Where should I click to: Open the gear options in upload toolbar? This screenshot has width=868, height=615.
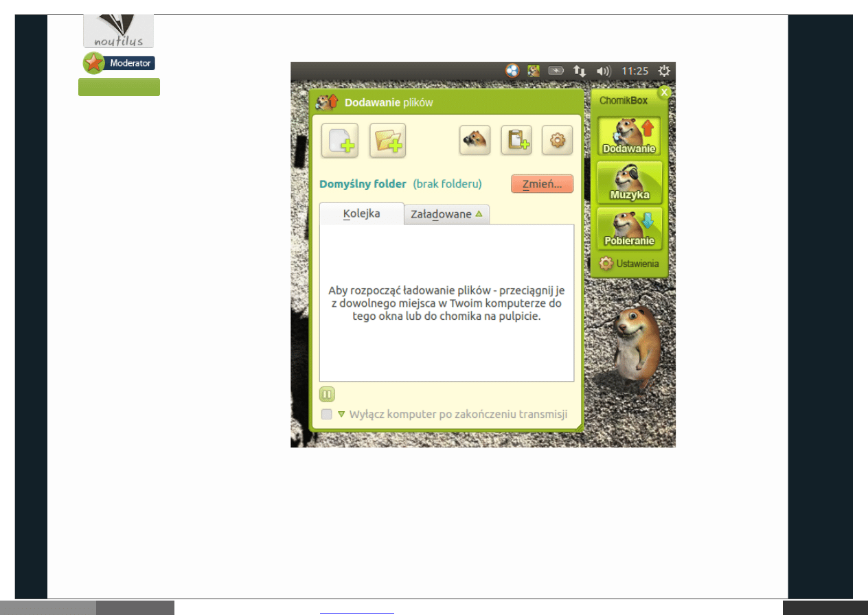[557, 140]
